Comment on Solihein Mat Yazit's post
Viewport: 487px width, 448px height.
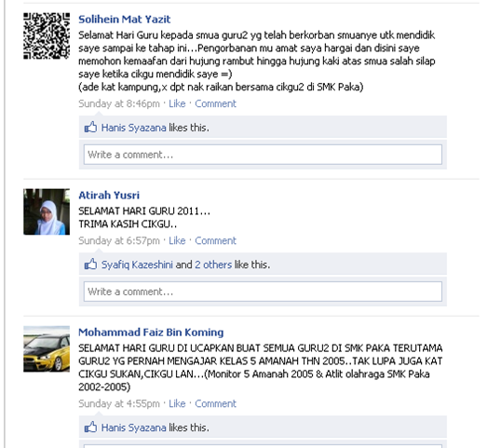(x=215, y=103)
